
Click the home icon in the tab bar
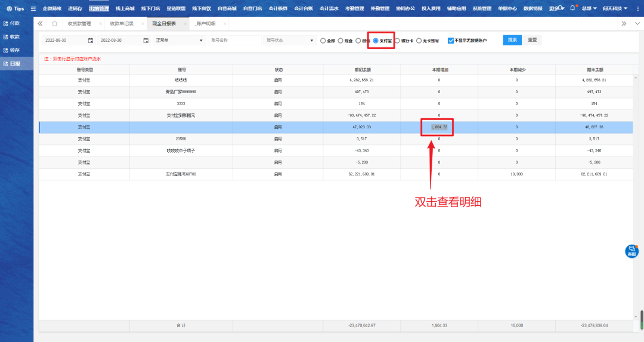pos(55,23)
